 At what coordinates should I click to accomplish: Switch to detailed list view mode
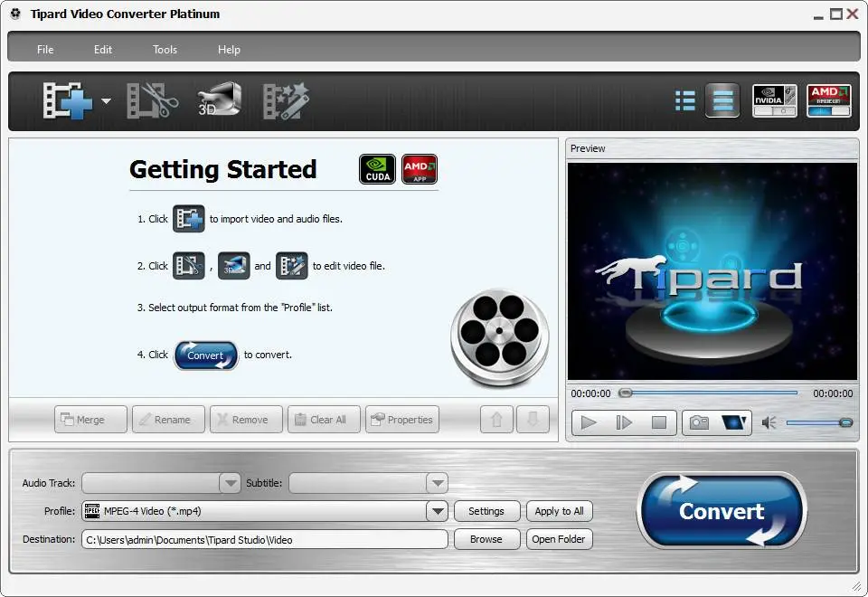click(685, 100)
